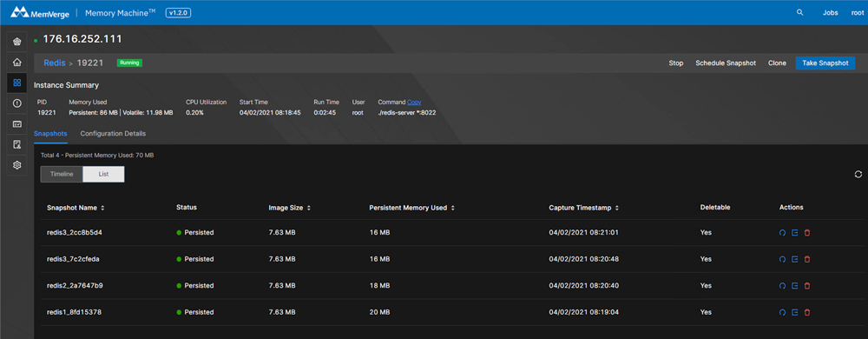Click the Clone button
Image resolution: width=868 pixels, height=339 pixels.
coord(777,63)
